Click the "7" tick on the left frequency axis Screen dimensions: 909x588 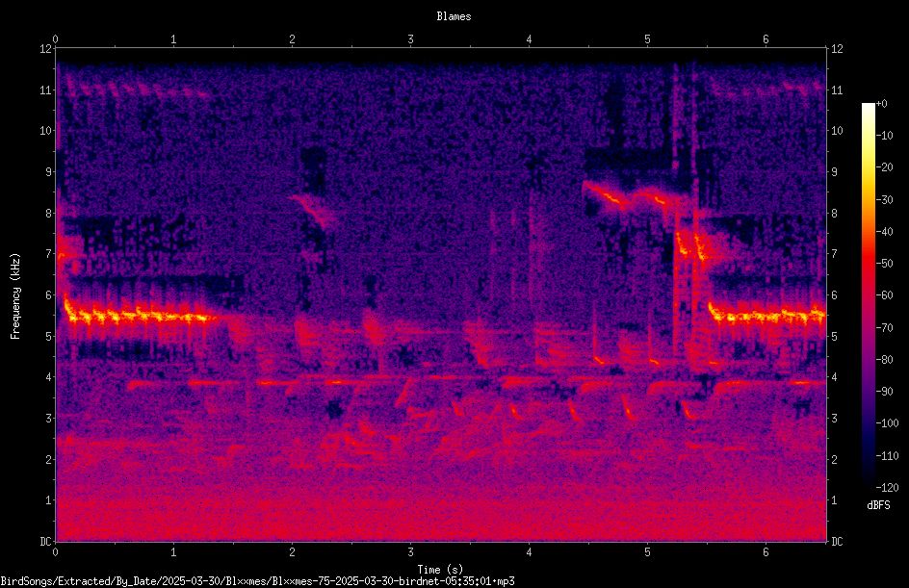pos(48,254)
